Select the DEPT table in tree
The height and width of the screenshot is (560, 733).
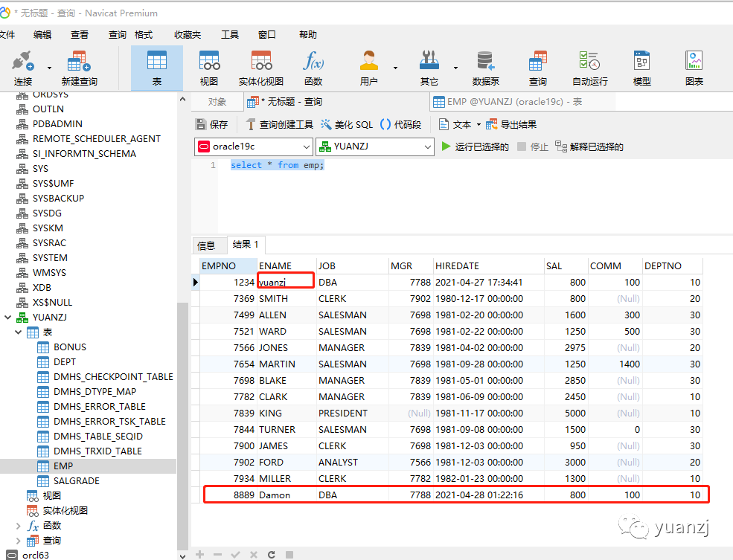tap(65, 362)
